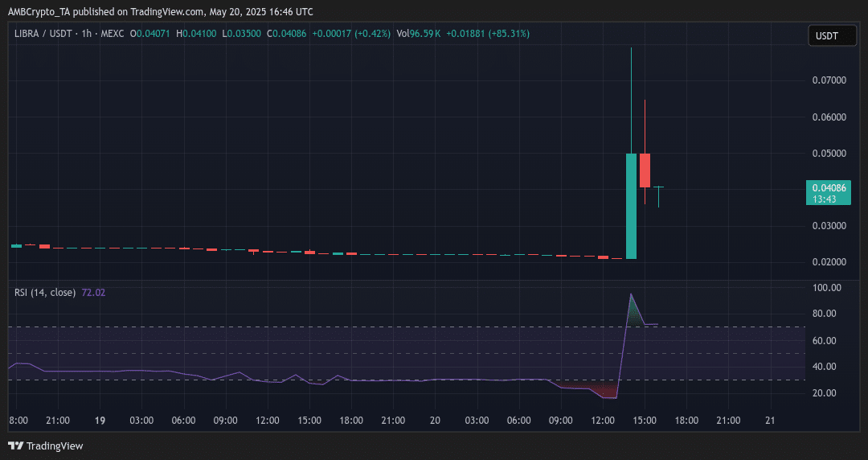The height and width of the screenshot is (460, 868).
Task: Click the high price H0.04100
Action: (x=196, y=34)
